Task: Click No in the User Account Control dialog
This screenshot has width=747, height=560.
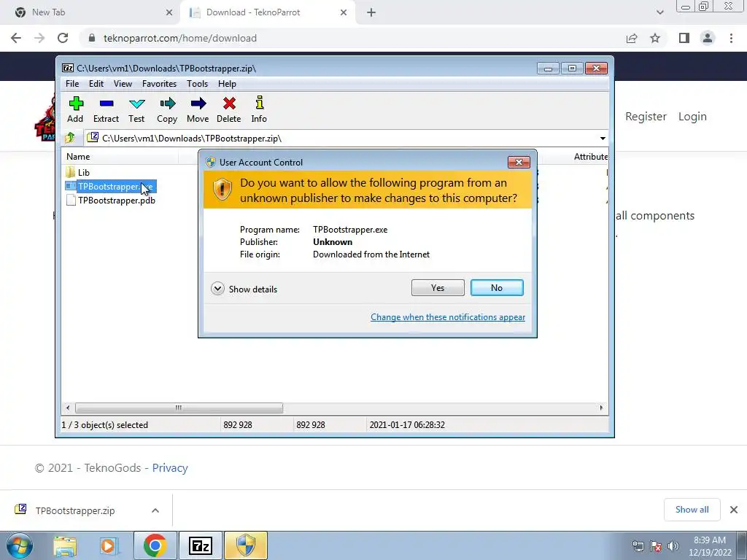Action: [x=497, y=287]
